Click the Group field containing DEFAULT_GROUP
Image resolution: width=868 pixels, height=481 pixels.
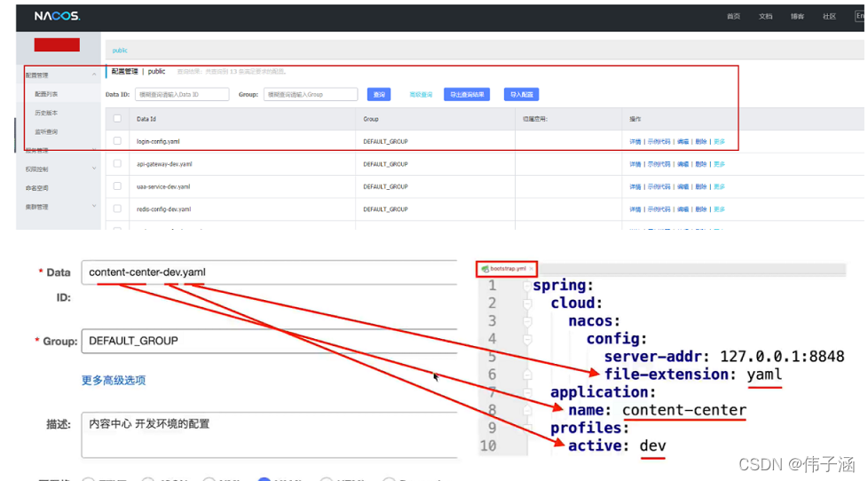270,341
